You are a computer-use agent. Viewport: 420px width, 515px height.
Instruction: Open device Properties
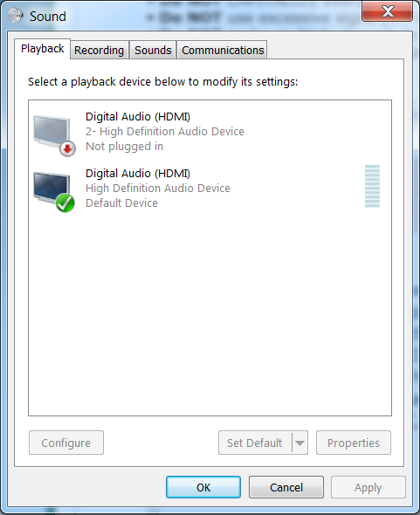354,443
